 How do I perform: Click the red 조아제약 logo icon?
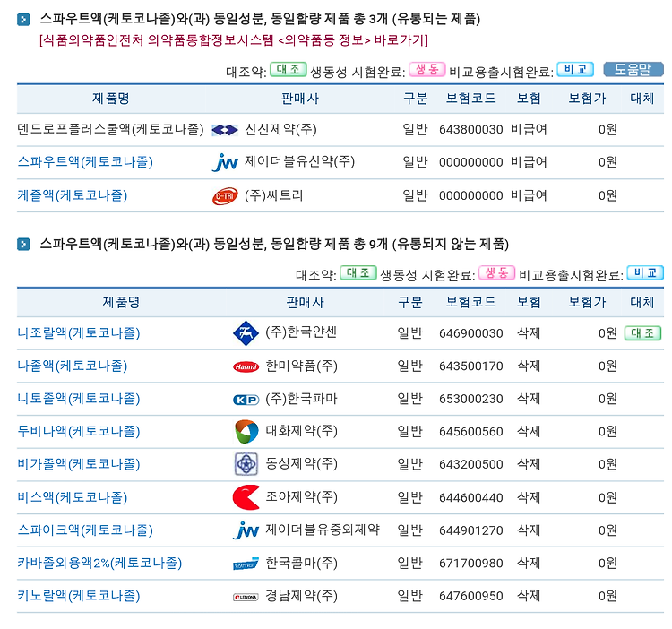tap(246, 497)
